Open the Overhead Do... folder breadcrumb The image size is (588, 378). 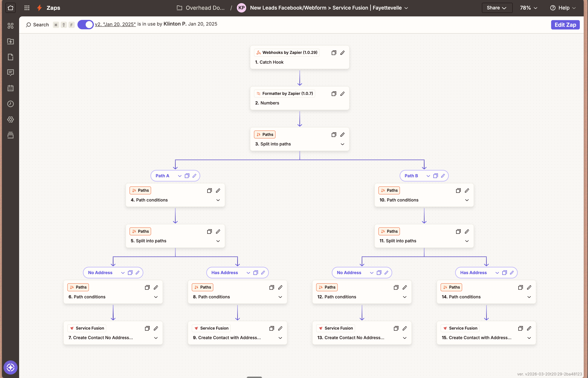(201, 8)
